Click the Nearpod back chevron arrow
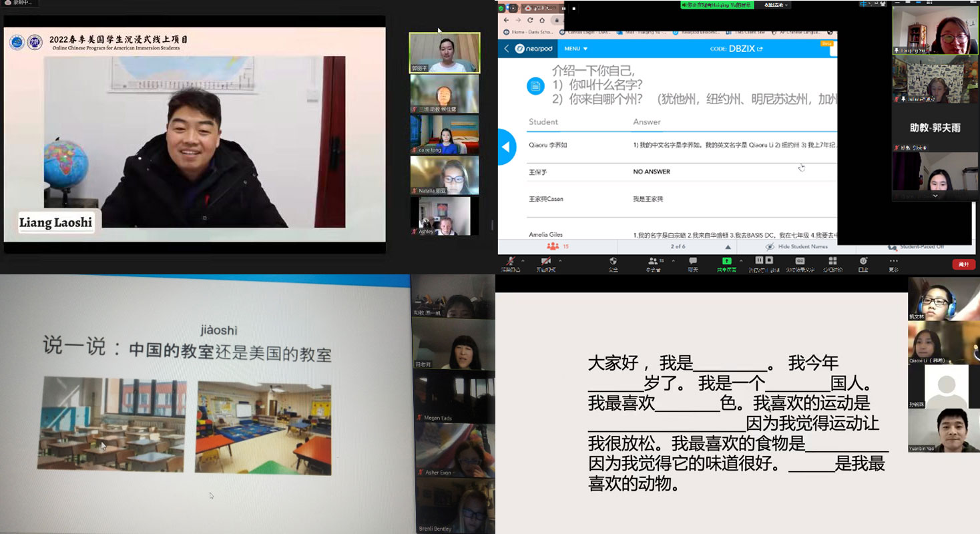 click(507, 49)
